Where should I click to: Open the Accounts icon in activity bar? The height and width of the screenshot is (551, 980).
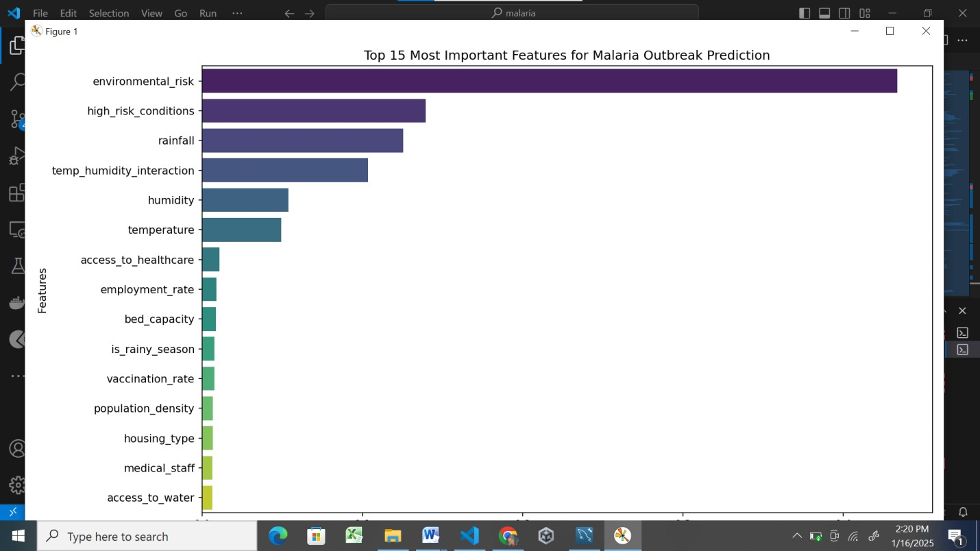coord(16,449)
